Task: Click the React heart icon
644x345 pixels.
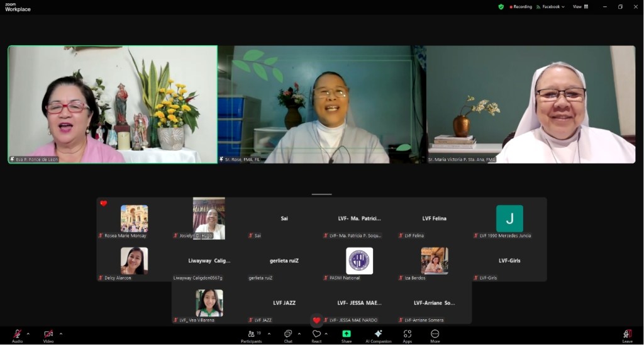Action: [316, 334]
